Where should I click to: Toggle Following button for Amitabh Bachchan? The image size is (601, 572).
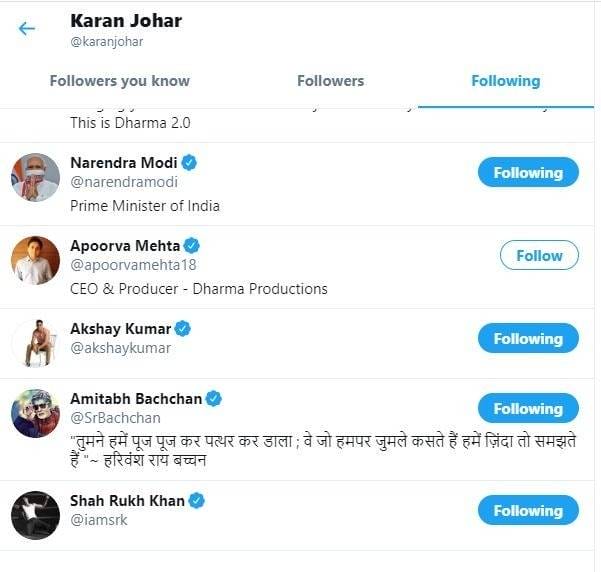(x=527, y=409)
